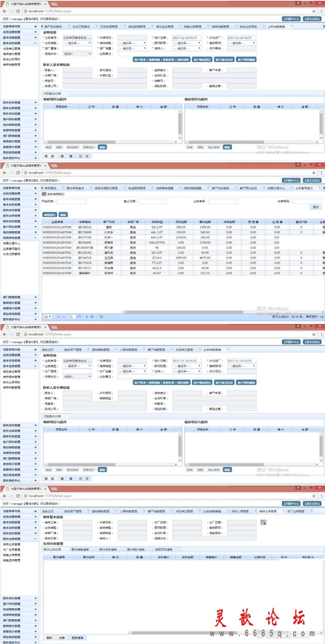Click the 1959.00 amount cell

[x=205, y=227]
